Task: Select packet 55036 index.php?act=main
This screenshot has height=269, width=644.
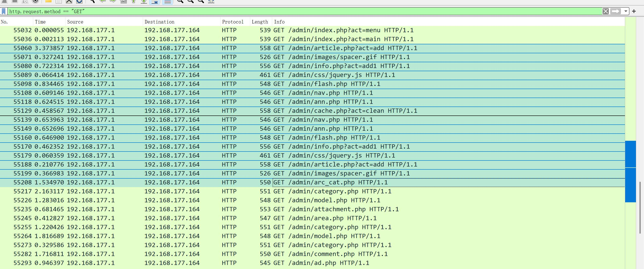Action: pyautogui.click(x=312, y=39)
